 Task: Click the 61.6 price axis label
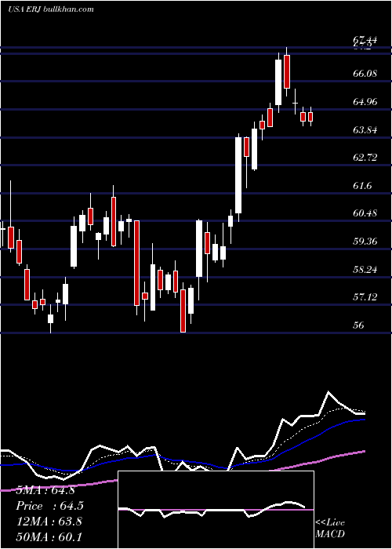click(x=362, y=186)
